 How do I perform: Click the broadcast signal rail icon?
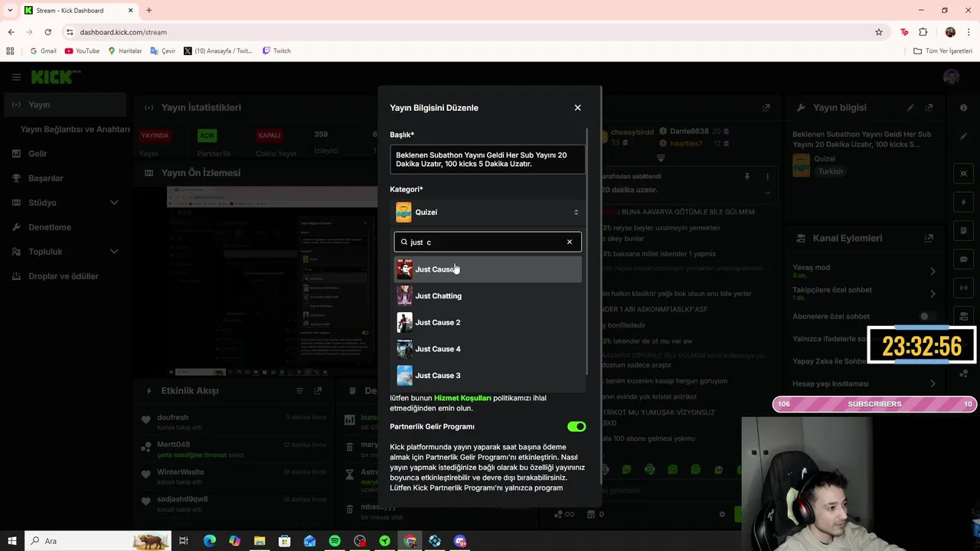[963, 288]
